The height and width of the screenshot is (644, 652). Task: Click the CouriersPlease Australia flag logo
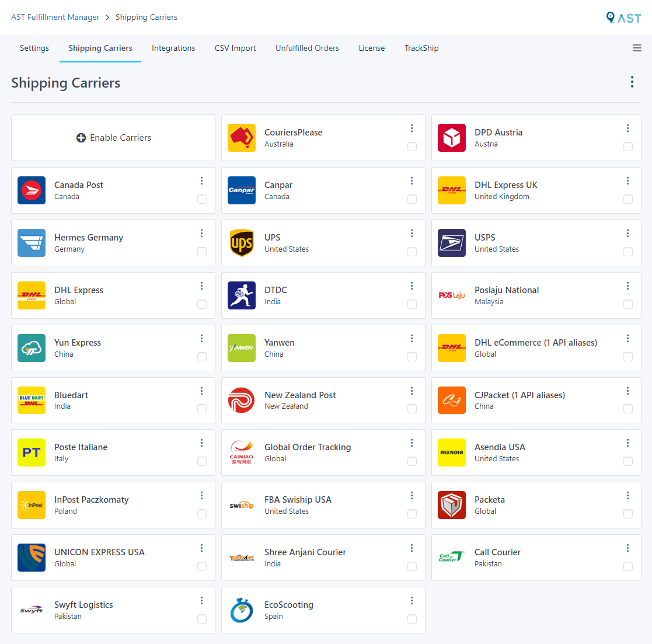(x=241, y=137)
